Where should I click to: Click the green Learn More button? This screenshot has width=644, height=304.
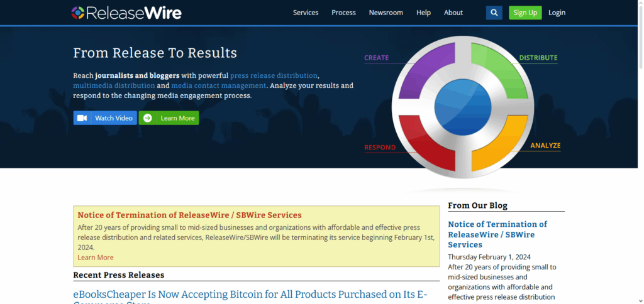[169, 118]
